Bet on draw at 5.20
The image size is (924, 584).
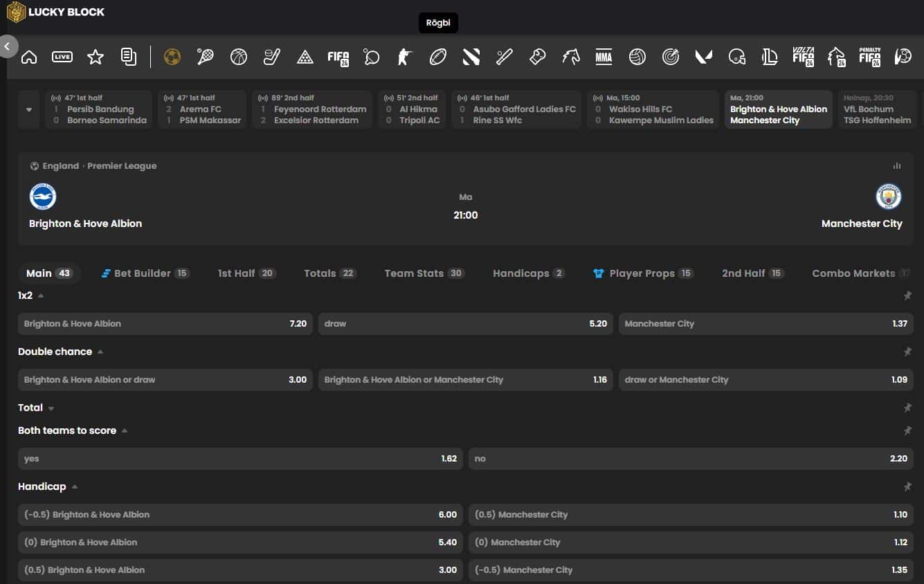pyautogui.click(x=466, y=324)
